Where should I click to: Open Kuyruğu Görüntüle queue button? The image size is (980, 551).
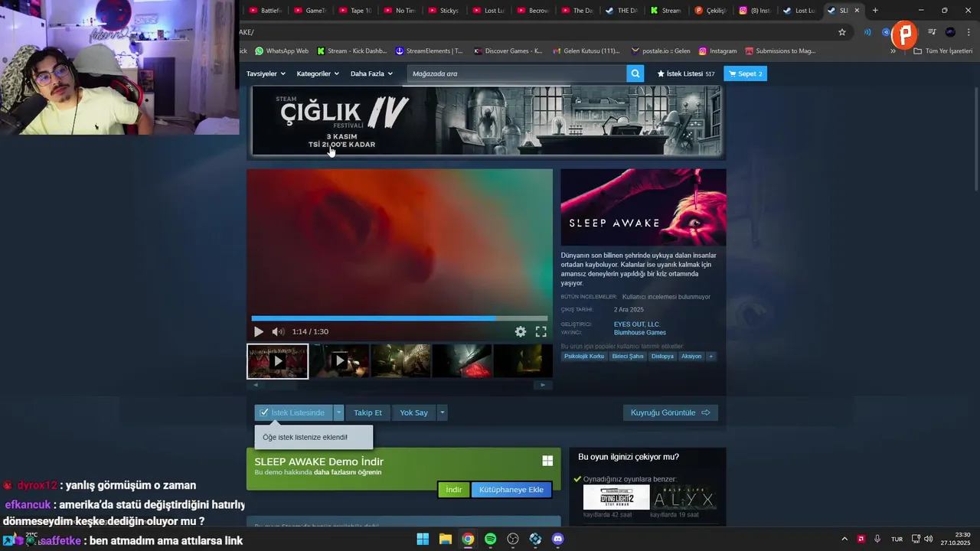670,412
